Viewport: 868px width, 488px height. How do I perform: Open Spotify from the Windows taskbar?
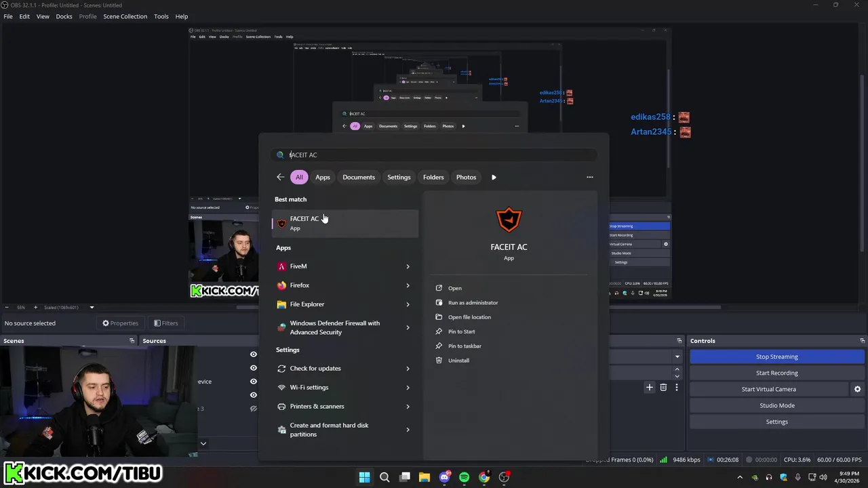coord(464,477)
